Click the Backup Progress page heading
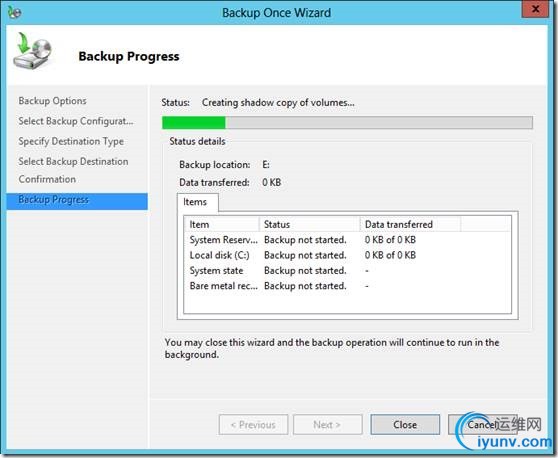 [x=129, y=56]
